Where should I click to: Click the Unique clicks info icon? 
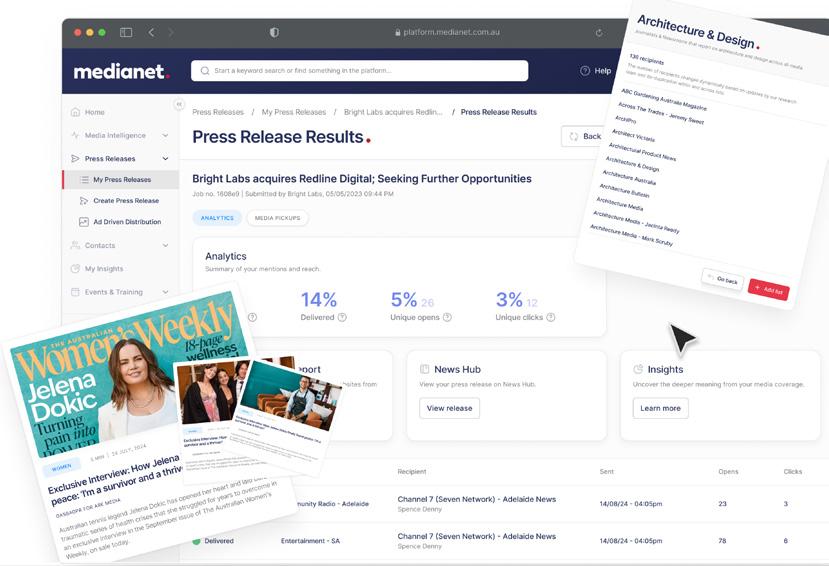(550, 317)
